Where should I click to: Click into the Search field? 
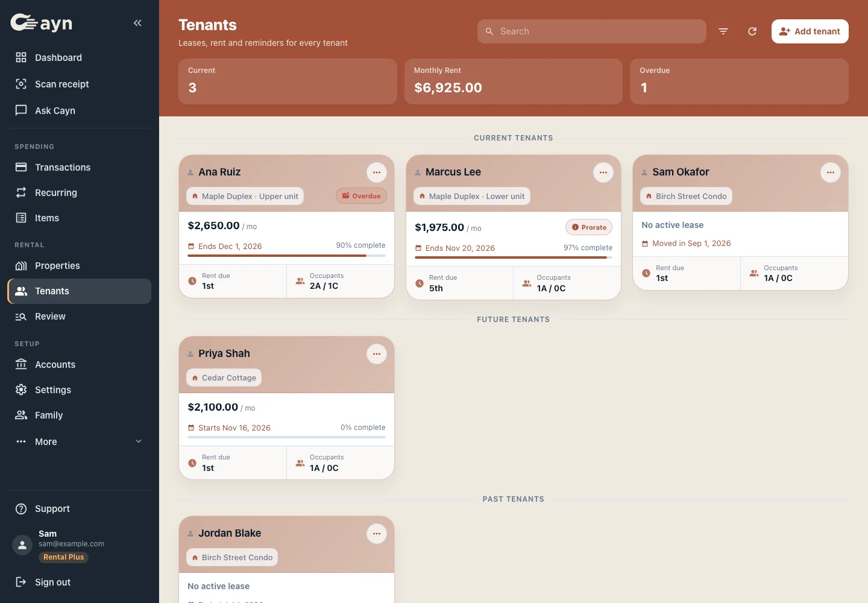coord(592,31)
